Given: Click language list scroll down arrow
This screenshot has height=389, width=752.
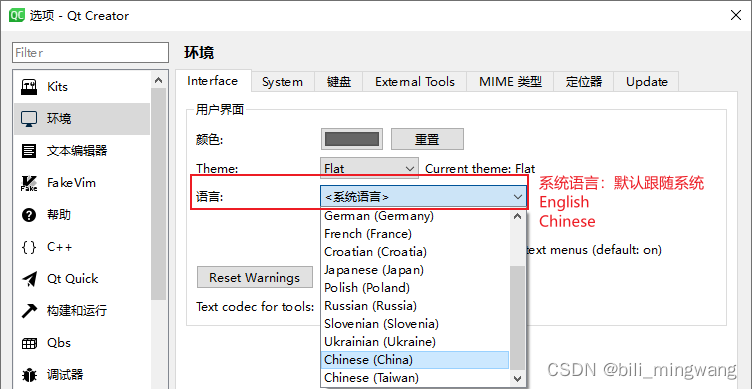Looking at the screenshot, I should [517, 379].
